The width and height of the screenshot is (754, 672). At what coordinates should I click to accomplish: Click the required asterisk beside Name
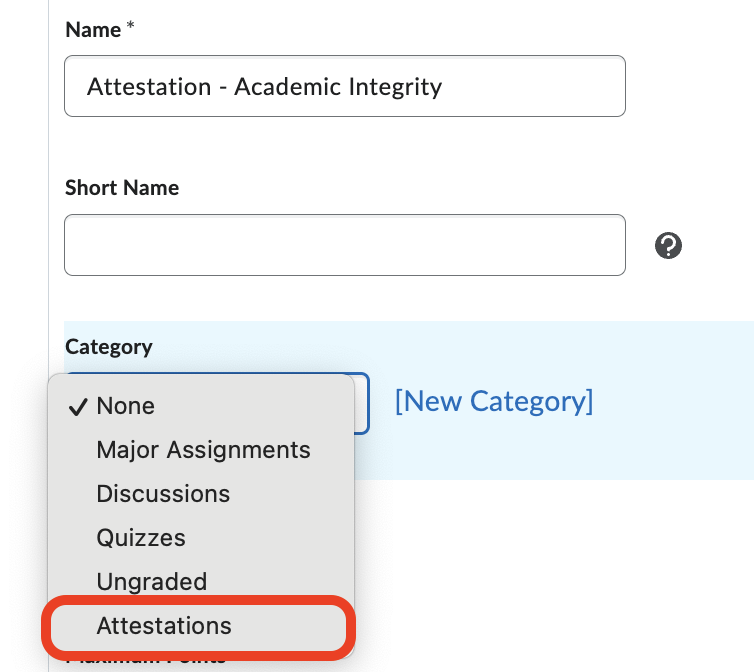point(130,30)
